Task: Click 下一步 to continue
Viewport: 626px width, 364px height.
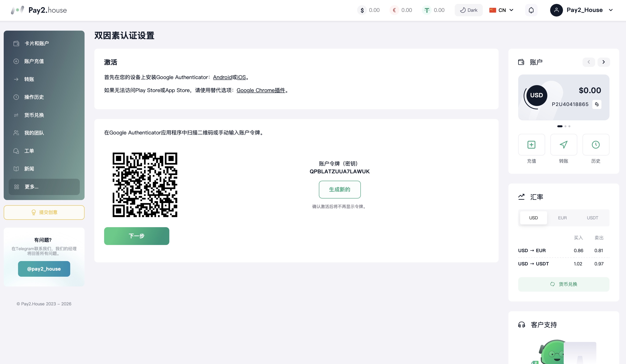Action: click(137, 236)
